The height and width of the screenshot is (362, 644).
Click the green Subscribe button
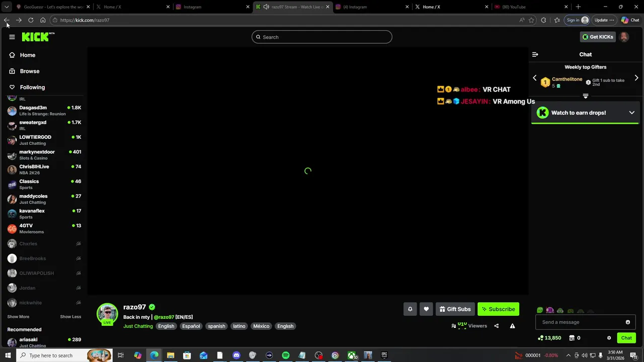498,309
